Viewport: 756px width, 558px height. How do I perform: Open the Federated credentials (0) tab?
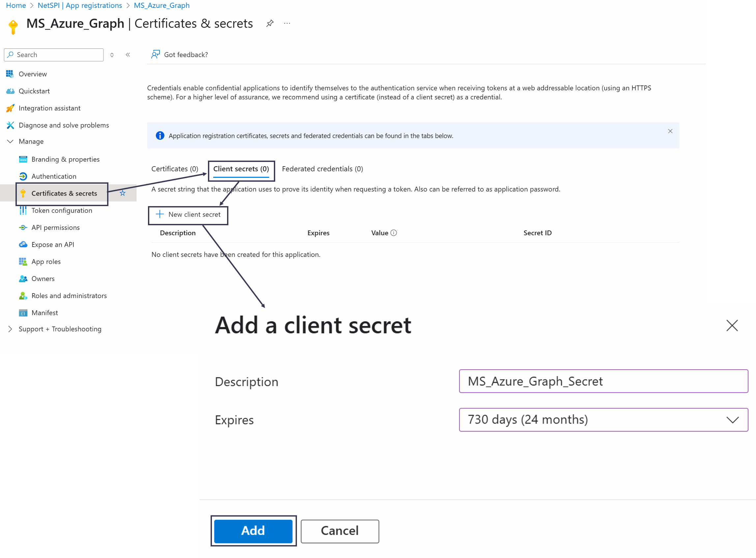pyautogui.click(x=322, y=169)
